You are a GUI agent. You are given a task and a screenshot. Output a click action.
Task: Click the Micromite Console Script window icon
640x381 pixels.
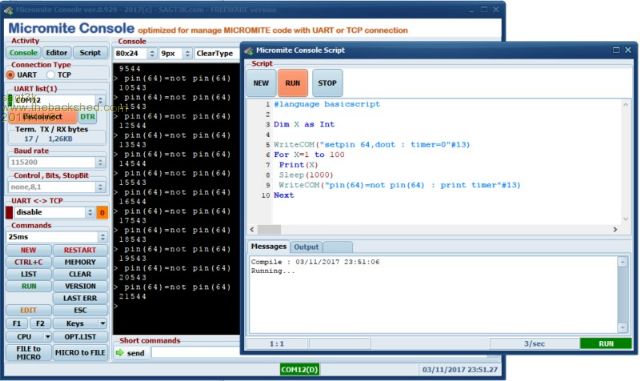(x=249, y=50)
